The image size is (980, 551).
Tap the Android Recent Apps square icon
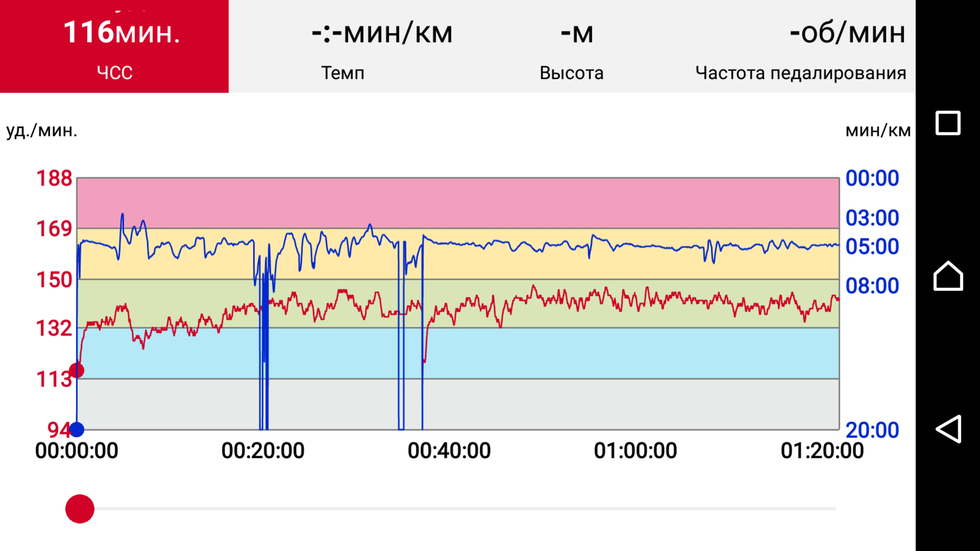(948, 123)
